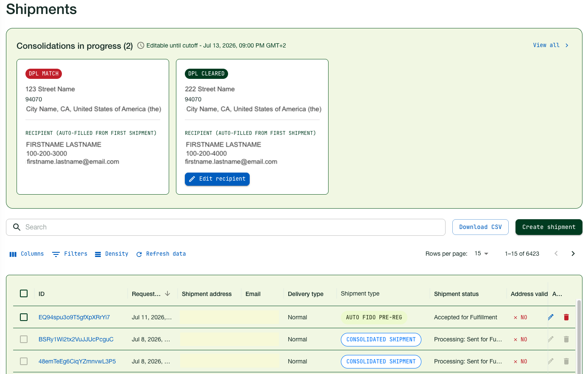Open the Rows per page dropdown
Image resolution: width=588 pixels, height=374 pixels.
[x=481, y=254]
